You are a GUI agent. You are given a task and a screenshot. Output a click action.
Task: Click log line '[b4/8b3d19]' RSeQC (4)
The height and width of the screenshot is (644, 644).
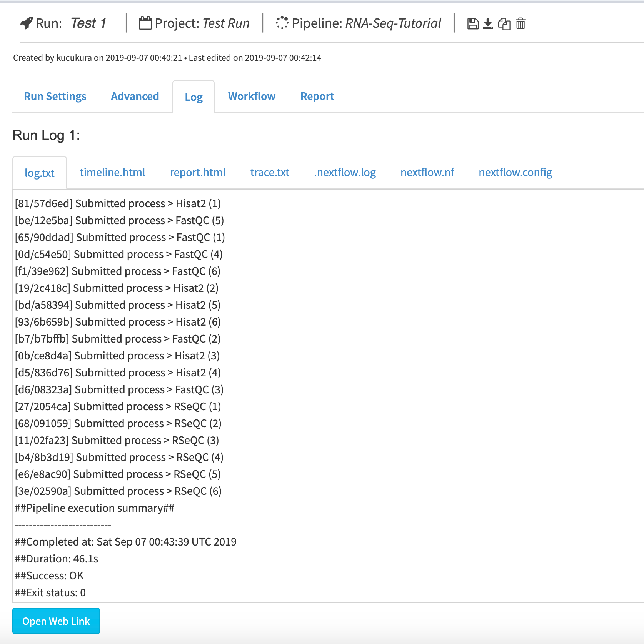119,457
